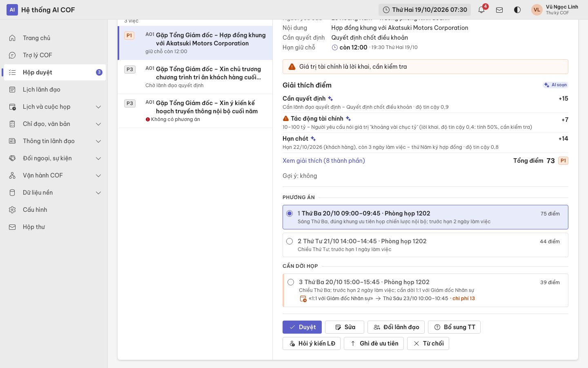
Task: Click the Hỏi ý kiến LĐ button
Action: (312, 343)
